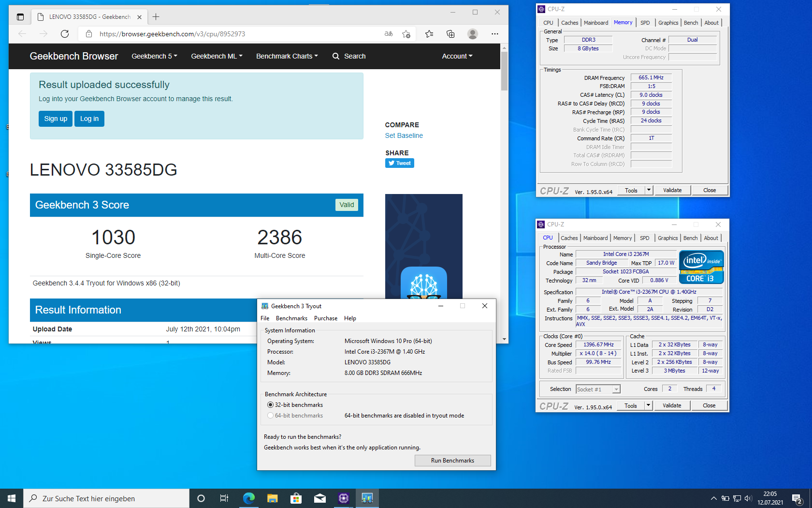Open the About tab in upper CPU-Z window
Viewport: 812px width, 508px height.
coord(711,23)
